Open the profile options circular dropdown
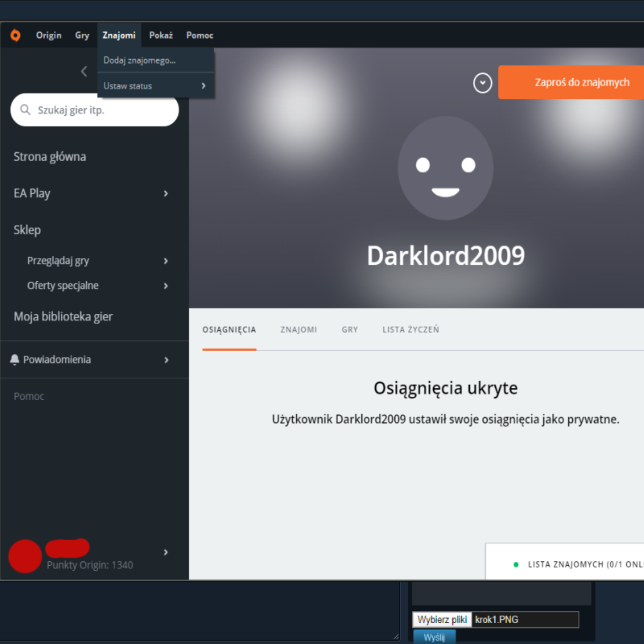Viewport: 644px width, 644px height. coord(482,83)
